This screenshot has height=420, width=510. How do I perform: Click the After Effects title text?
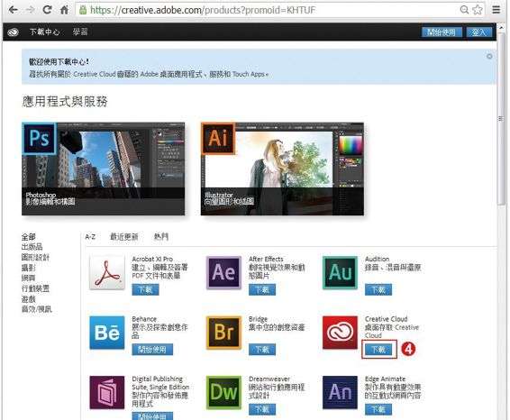pos(266,260)
